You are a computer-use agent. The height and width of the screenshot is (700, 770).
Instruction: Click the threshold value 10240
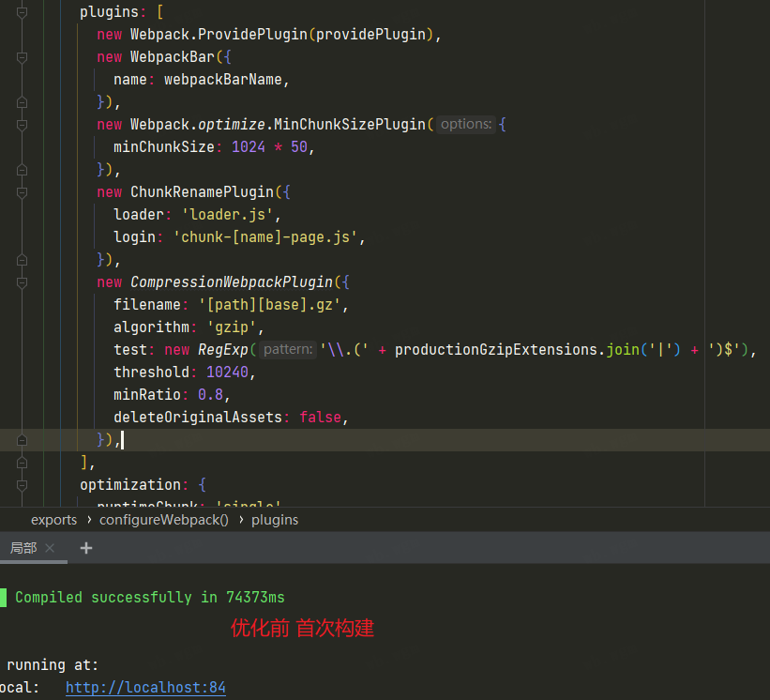(x=227, y=372)
